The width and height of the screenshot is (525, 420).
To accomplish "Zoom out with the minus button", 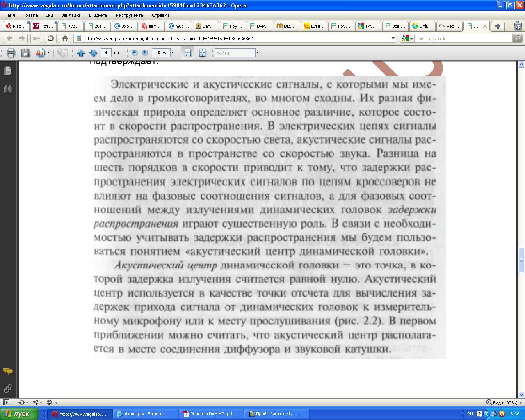I will (134, 53).
